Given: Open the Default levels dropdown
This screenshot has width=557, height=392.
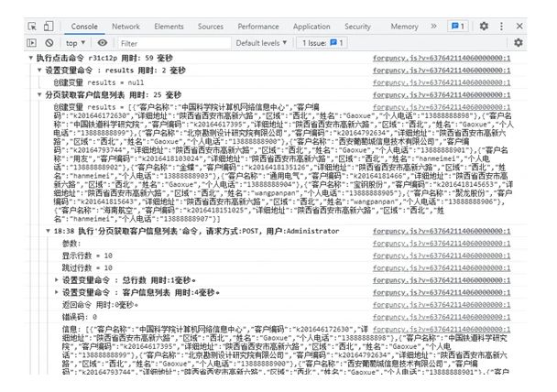Looking at the screenshot, I should (x=261, y=43).
